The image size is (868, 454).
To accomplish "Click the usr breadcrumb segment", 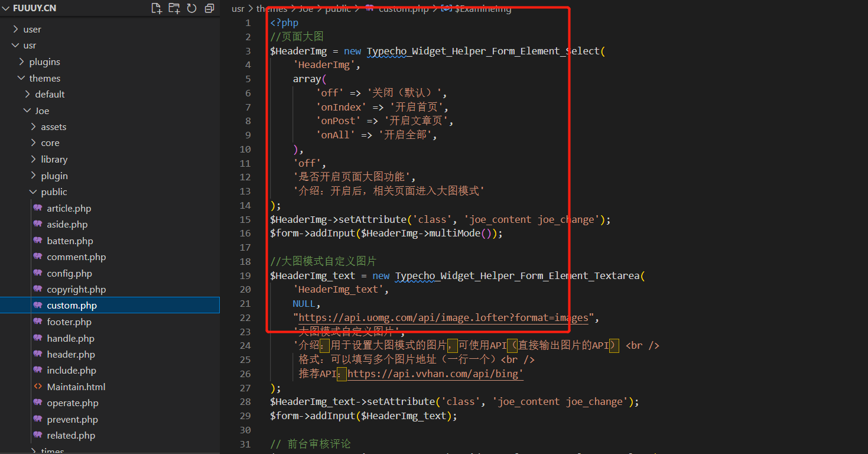I will [238, 9].
